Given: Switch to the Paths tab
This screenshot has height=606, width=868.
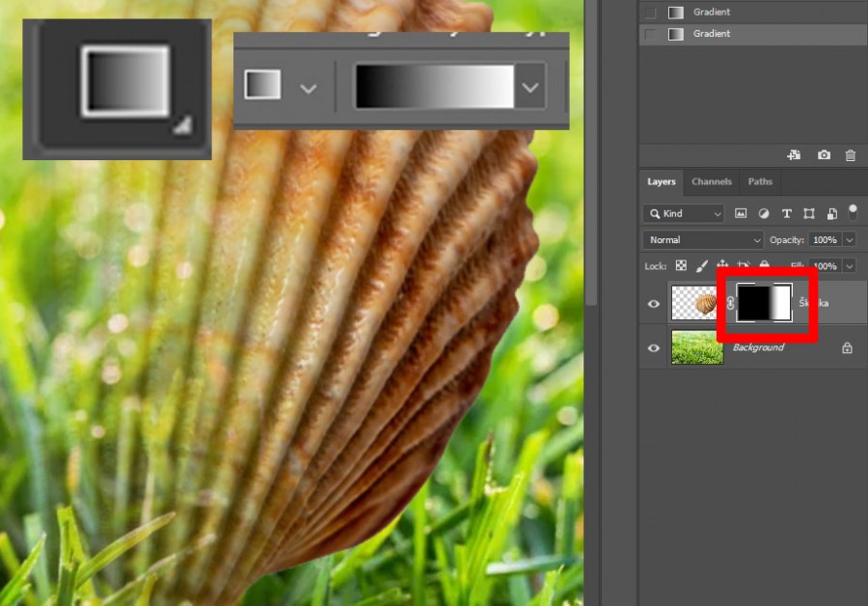Looking at the screenshot, I should click(760, 181).
